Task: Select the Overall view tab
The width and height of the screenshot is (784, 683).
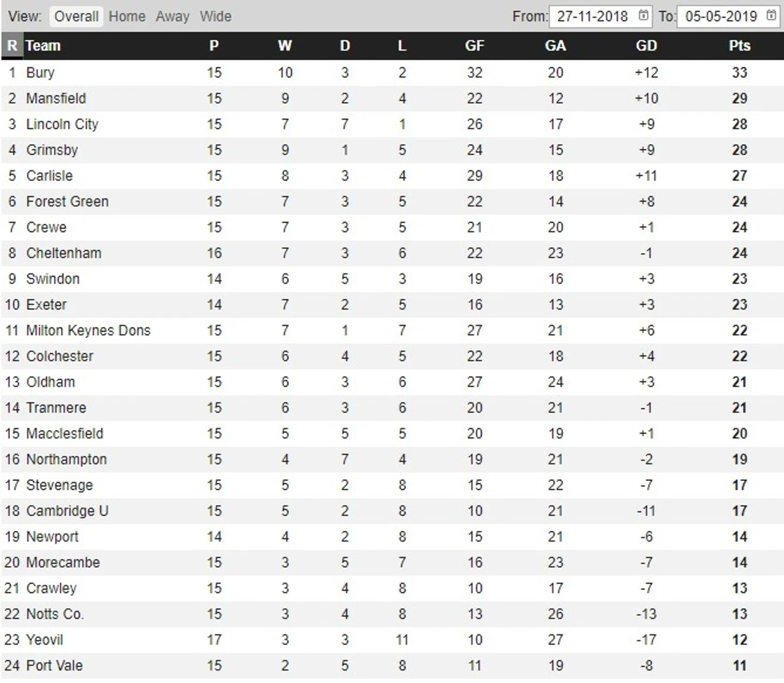Action: click(x=76, y=16)
